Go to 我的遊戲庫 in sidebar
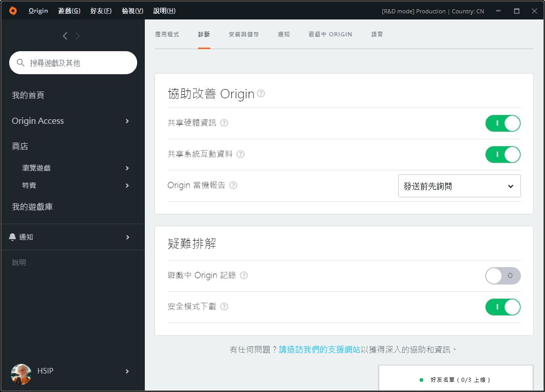This screenshot has width=545, height=392. tap(32, 207)
